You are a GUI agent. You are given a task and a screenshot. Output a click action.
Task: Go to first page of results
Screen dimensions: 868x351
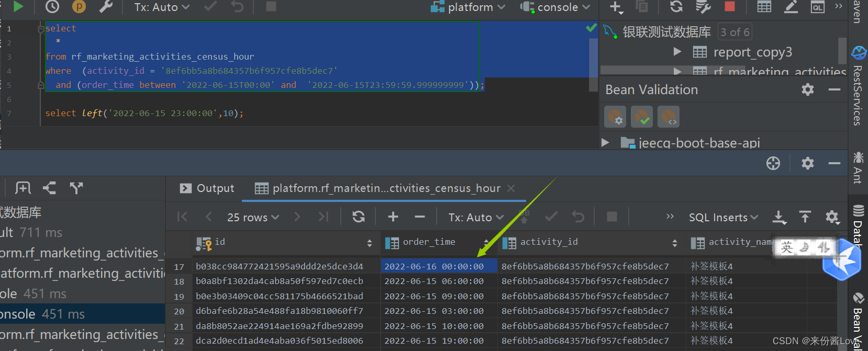[x=182, y=217]
